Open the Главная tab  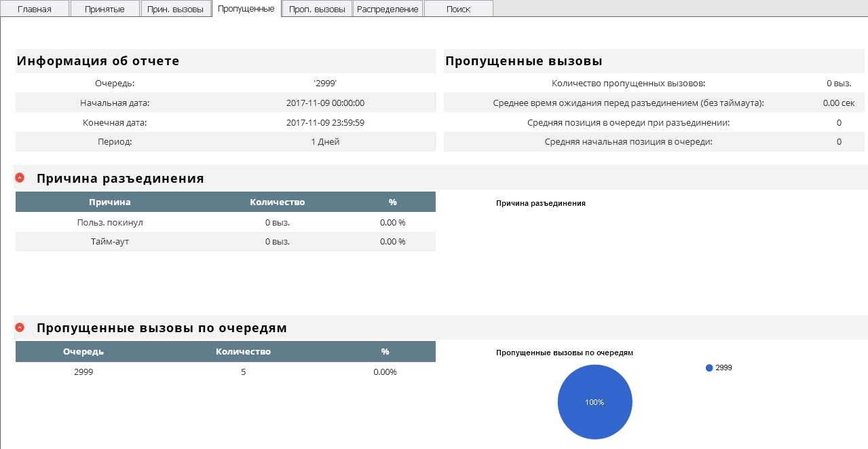coord(35,9)
